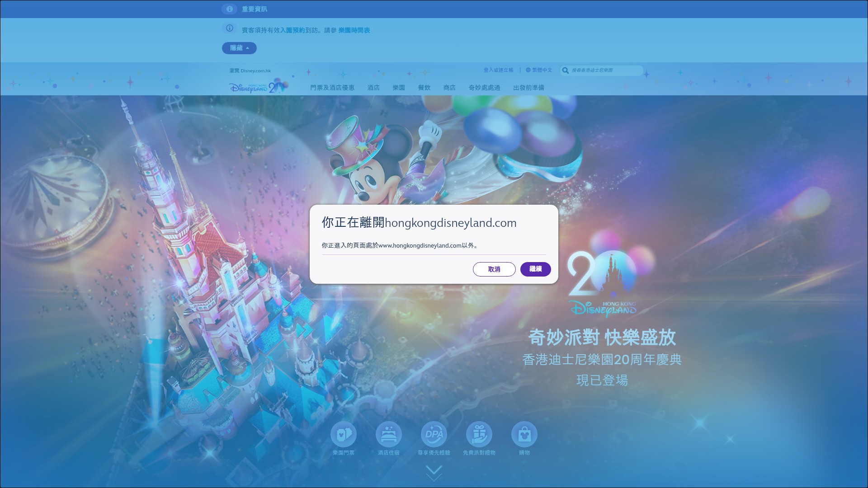Screen dimensions: 868x488
Task: Open the 繁體中文 language selector
Action: click(x=539, y=70)
